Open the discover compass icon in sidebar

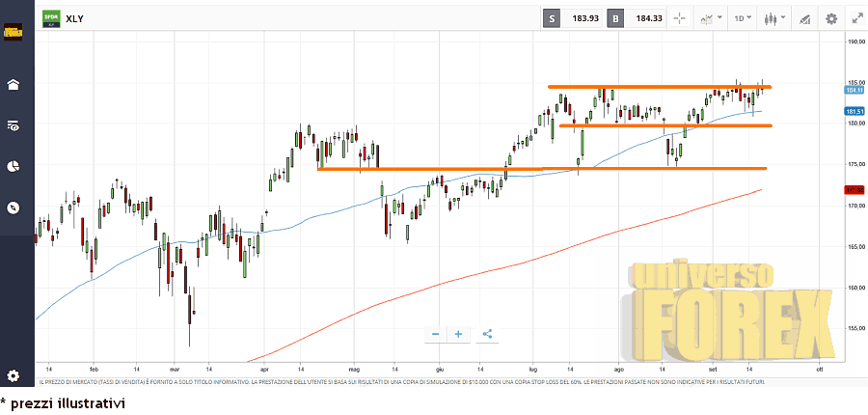click(14, 207)
